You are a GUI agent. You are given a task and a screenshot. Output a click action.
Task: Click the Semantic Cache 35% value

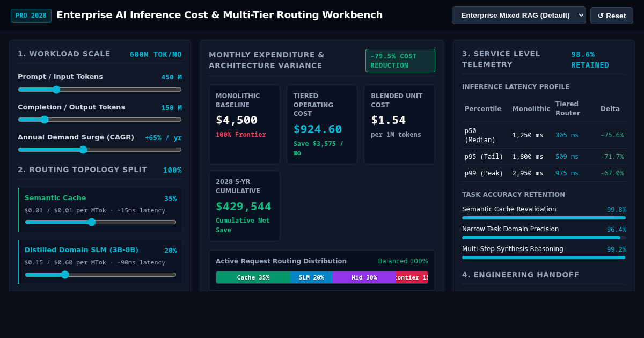tap(171, 199)
